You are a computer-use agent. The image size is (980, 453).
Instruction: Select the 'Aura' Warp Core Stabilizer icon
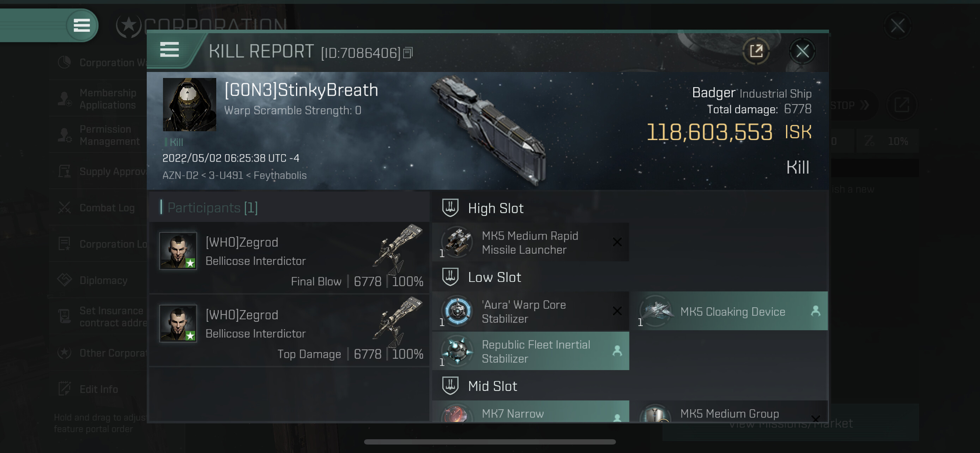(458, 311)
